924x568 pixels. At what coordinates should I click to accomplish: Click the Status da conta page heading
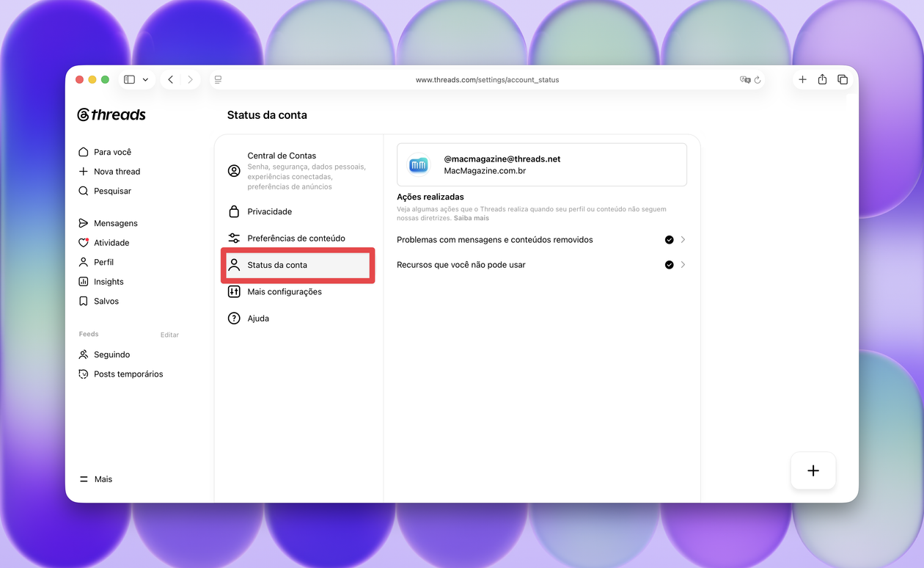pos(267,115)
